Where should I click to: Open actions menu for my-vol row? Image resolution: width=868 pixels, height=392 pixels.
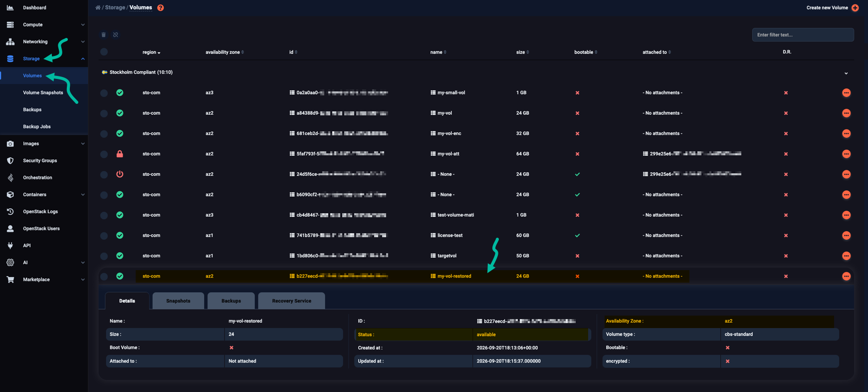846,113
